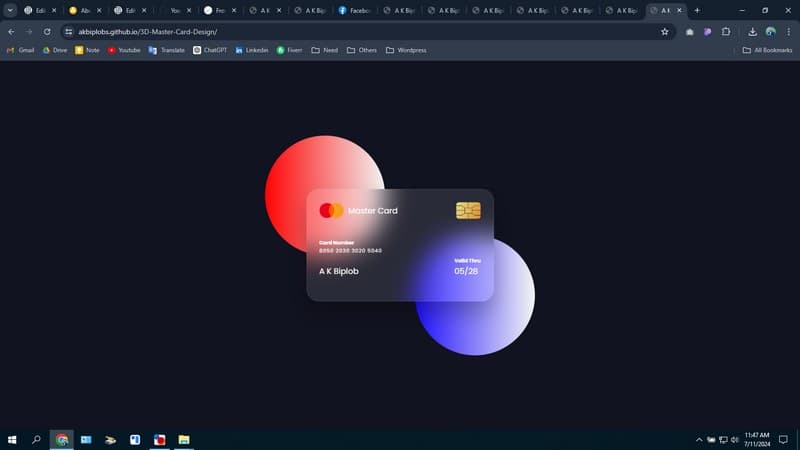Click the cardholder name A K Biplob
800x450 pixels.
pyautogui.click(x=339, y=271)
